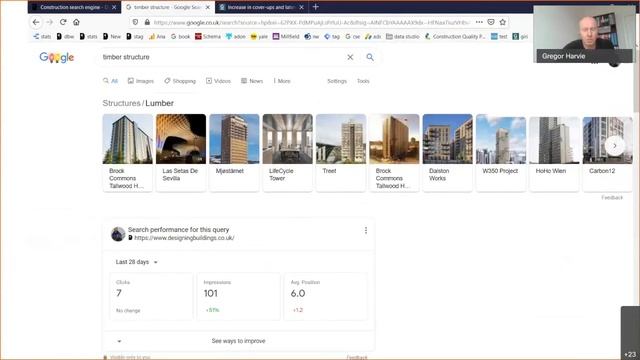Go to the browser home page icon

point(76,22)
